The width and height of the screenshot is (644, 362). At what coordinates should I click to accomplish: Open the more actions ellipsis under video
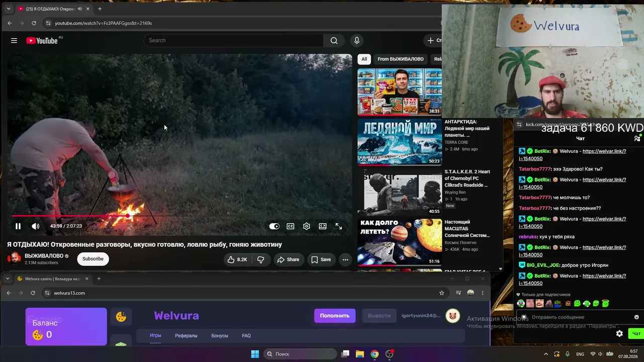point(345,259)
